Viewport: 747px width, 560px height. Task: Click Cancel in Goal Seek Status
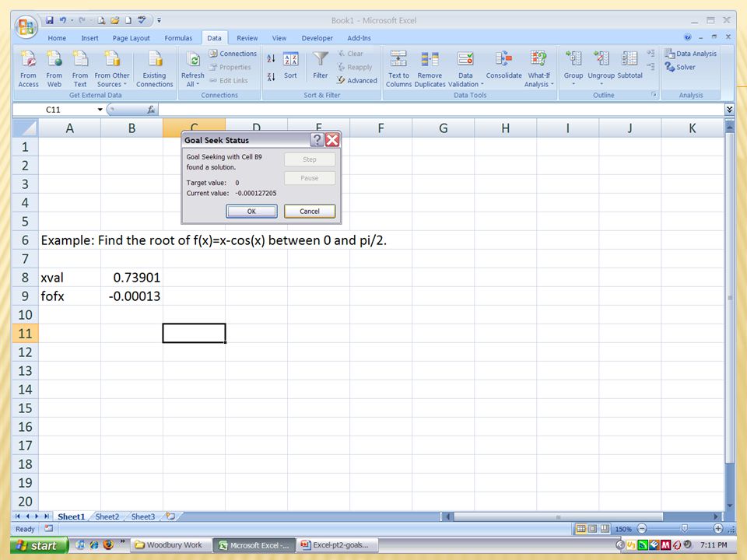pyautogui.click(x=310, y=211)
